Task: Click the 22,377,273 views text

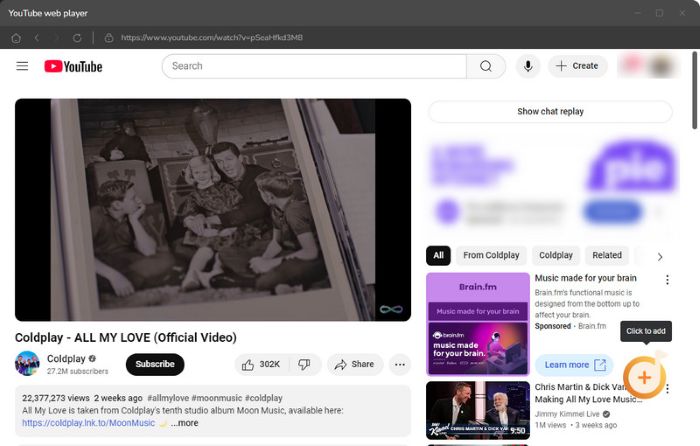Action: pyautogui.click(x=56, y=398)
